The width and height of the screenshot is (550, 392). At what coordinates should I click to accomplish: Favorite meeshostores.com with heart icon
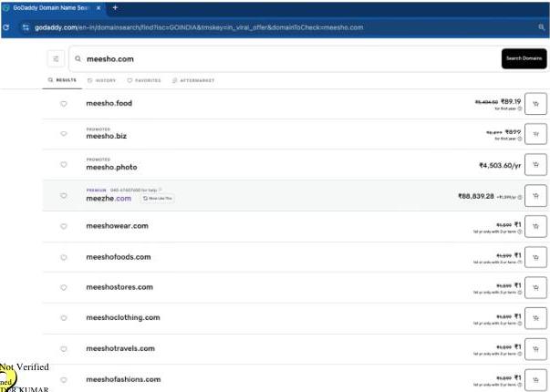coord(64,287)
